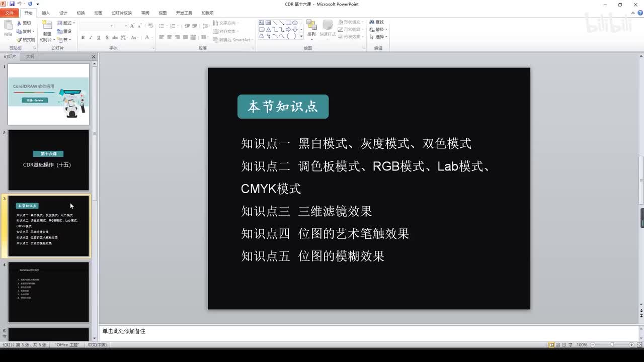Open the font size combo box
Viewport: 644px width, 362px height.
(x=122, y=26)
